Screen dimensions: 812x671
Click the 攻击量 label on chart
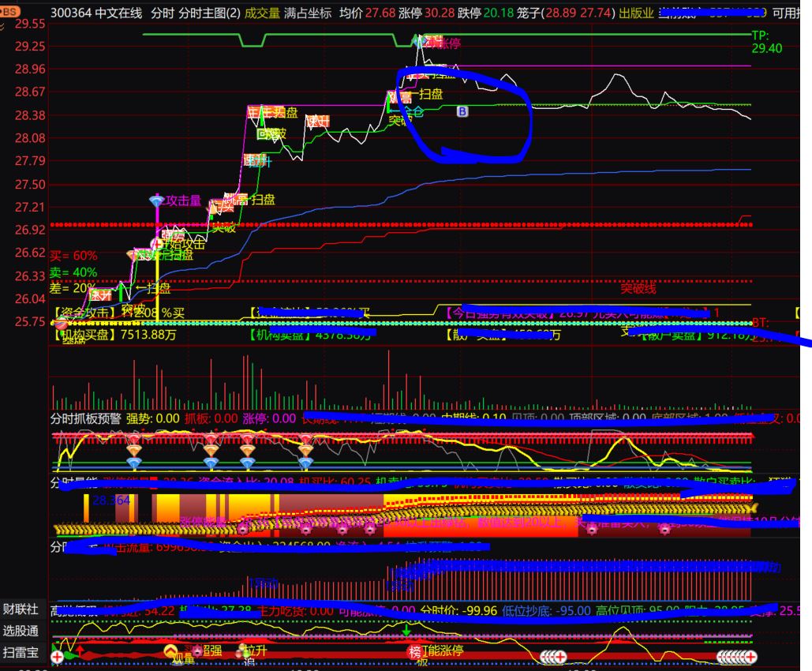click(183, 201)
